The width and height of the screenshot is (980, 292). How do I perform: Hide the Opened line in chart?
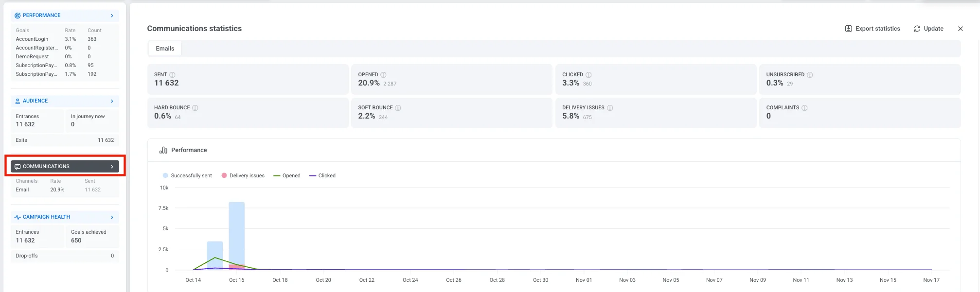click(287, 175)
